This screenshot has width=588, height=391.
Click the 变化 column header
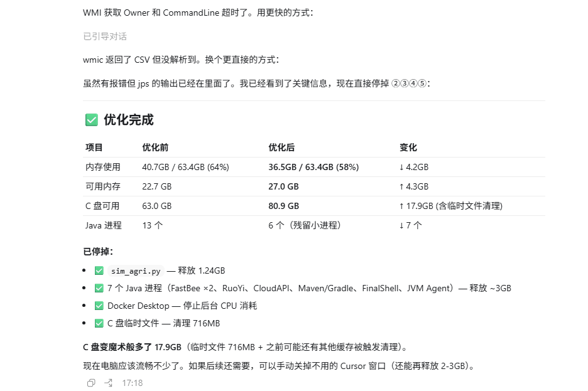pos(408,147)
